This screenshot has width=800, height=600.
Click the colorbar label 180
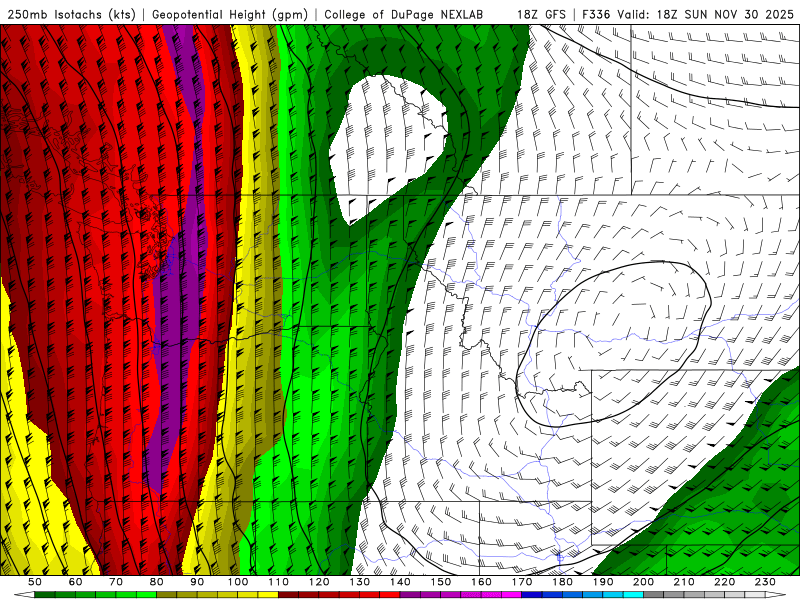[x=563, y=582]
